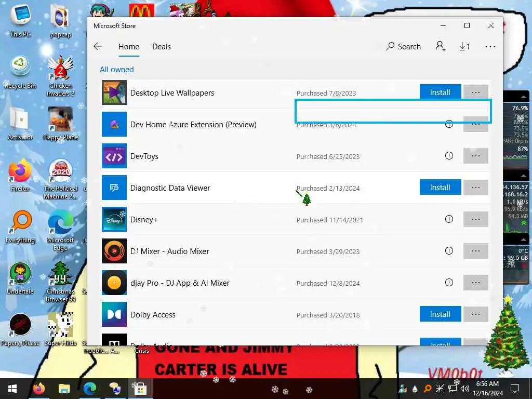Select Recycle Bin desktop icon
Screen dimensions: 532x399
coord(20,72)
